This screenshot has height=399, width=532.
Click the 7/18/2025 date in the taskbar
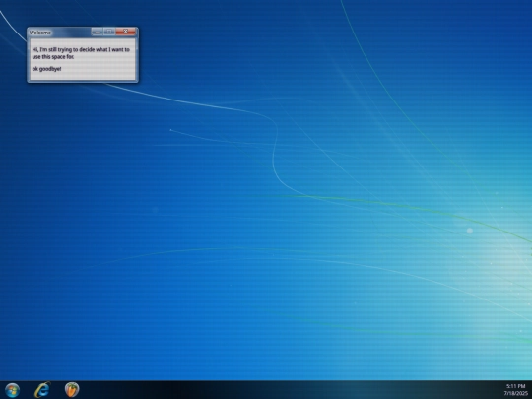click(515, 393)
